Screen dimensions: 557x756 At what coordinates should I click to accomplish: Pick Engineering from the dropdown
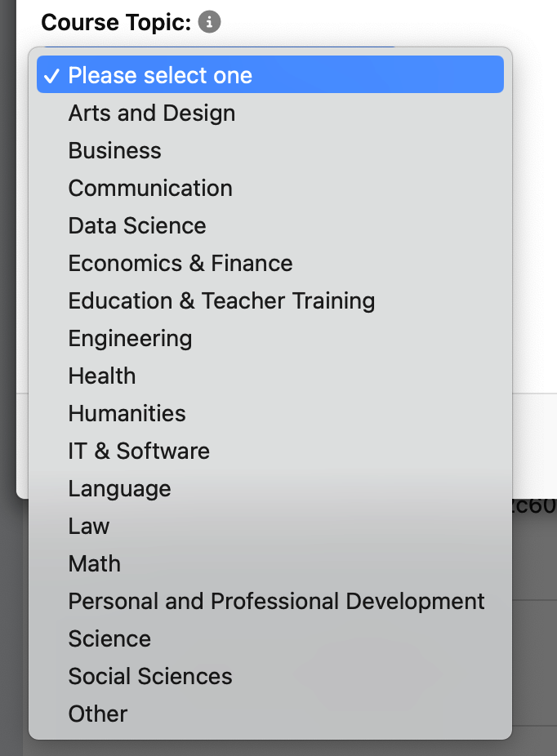[x=270, y=339]
